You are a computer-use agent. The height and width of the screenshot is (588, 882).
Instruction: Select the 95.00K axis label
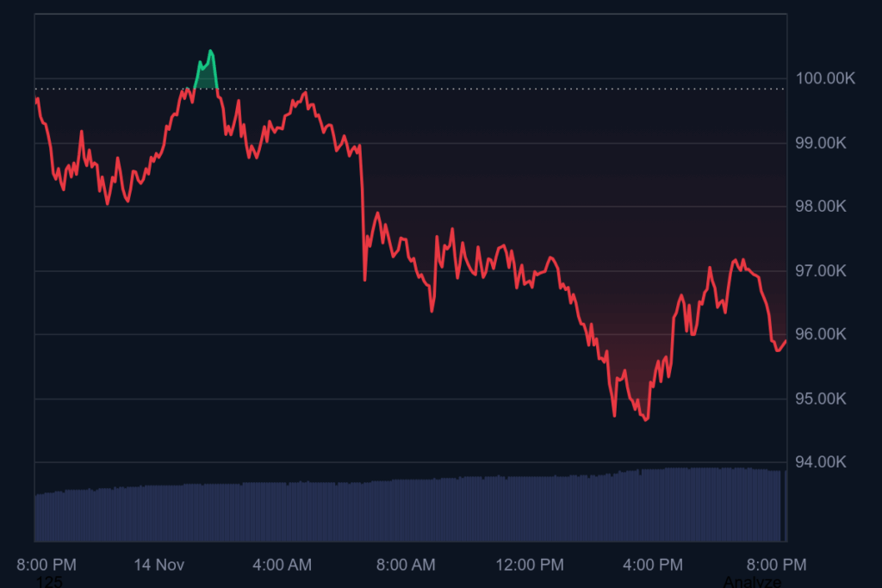pos(822,397)
